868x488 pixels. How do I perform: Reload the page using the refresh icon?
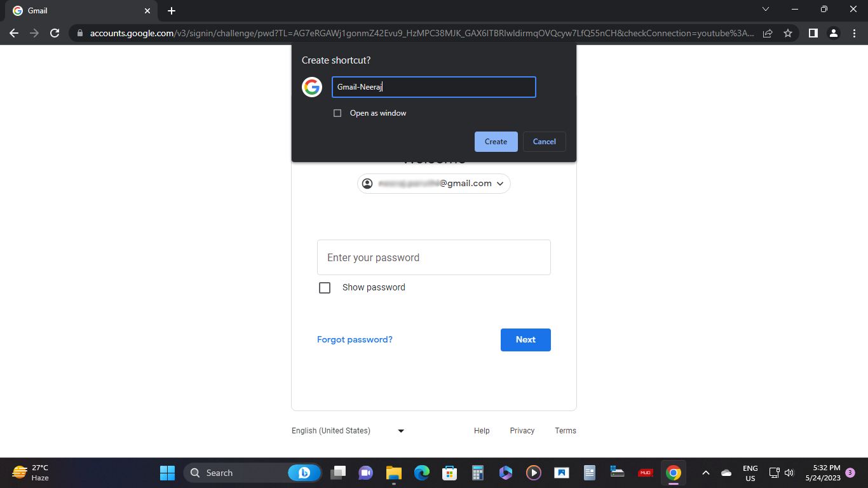pyautogui.click(x=55, y=33)
